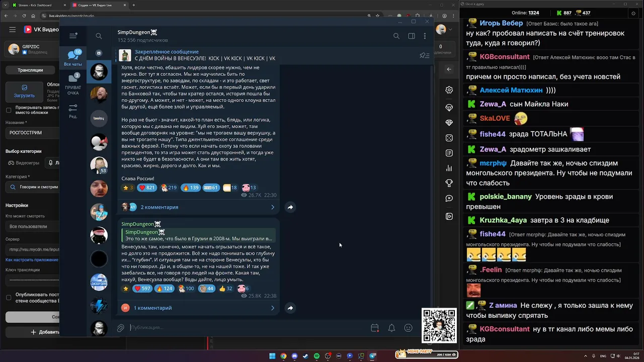Open VK Видео hamburger menu

point(12,30)
